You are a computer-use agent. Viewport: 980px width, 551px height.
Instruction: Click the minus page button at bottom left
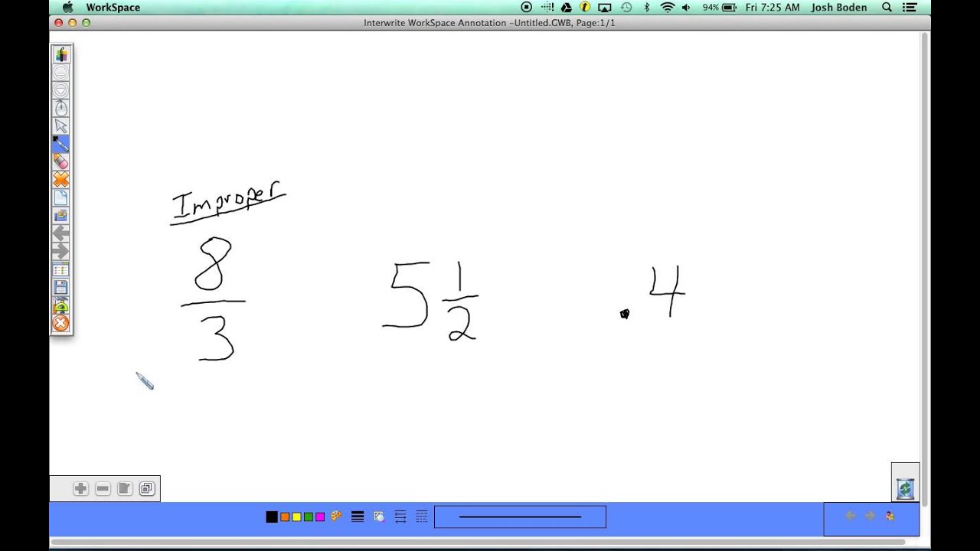[x=103, y=488]
